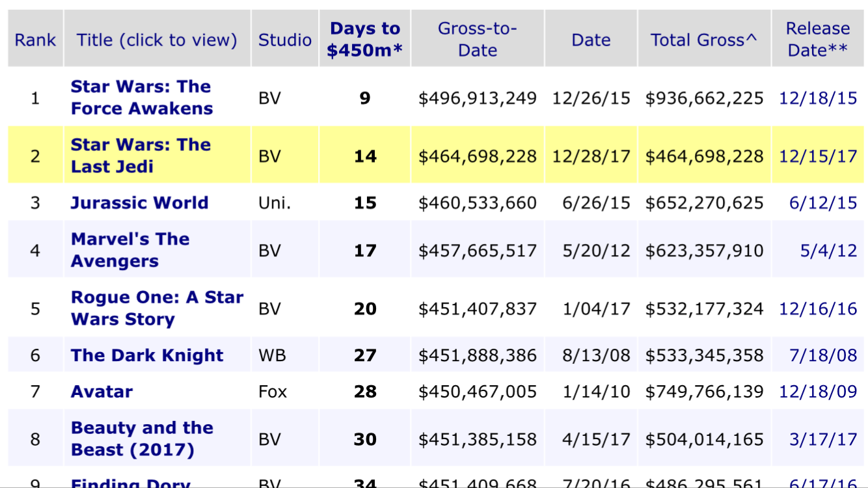Sort table by Title column header
The width and height of the screenshot is (868, 488).
click(157, 40)
